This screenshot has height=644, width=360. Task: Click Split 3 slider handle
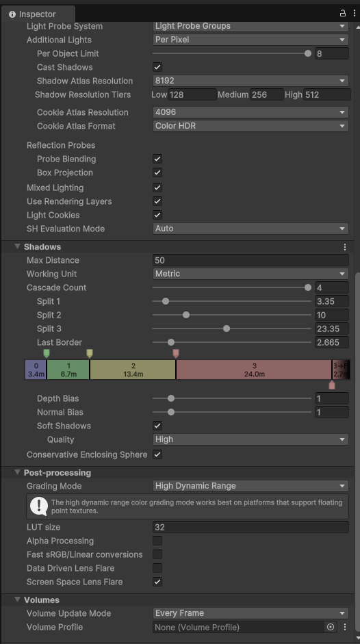(227, 329)
